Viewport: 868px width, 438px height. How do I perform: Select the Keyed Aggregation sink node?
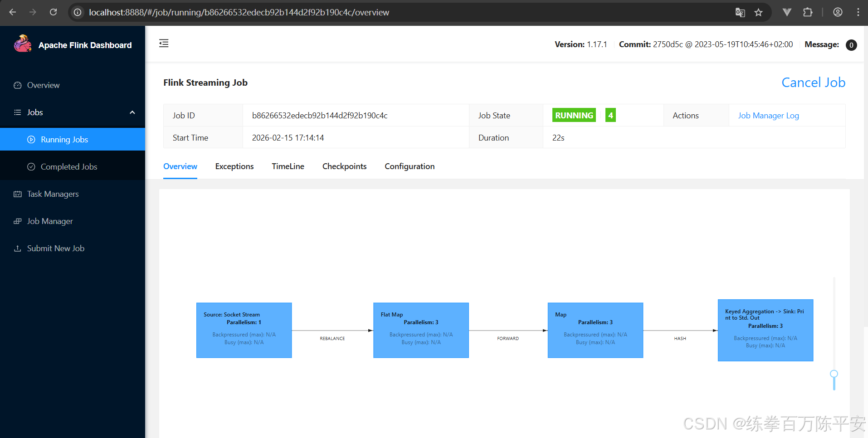[766, 330]
